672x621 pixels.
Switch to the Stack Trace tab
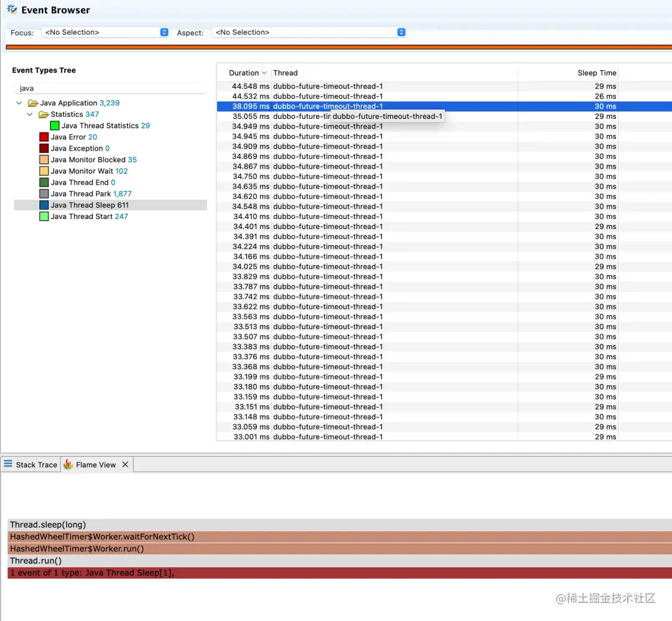tap(30, 465)
